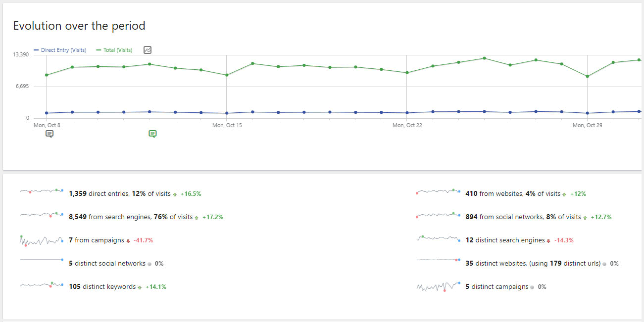Image resolution: width=644 pixels, height=322 pixels.
Task: Select the direct entries sparkline
Action: 42,191
